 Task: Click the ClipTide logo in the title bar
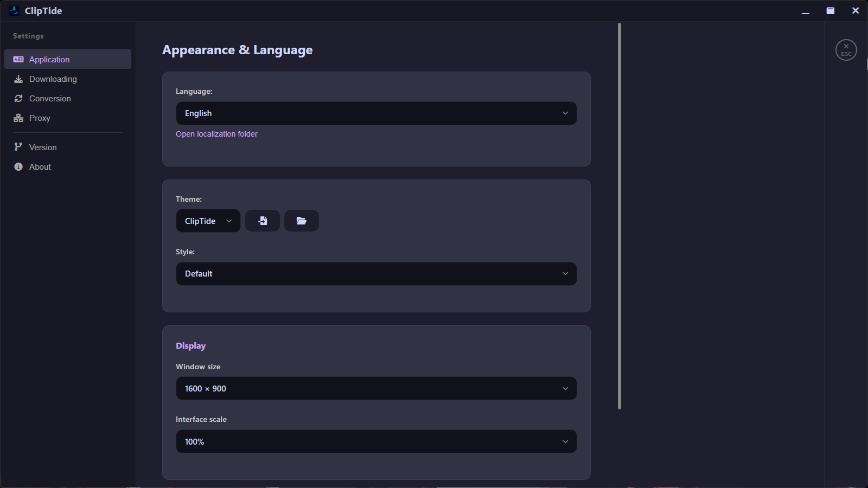14,10
